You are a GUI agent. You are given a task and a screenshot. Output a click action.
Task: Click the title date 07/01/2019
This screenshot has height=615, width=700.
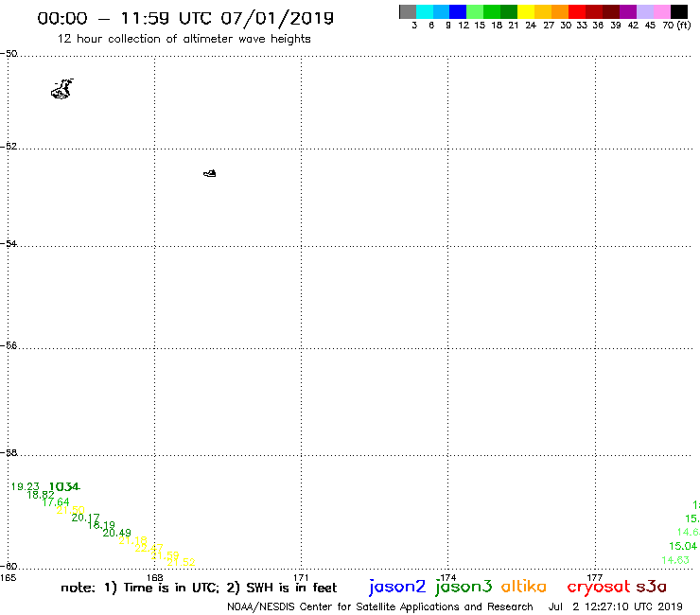277,18
